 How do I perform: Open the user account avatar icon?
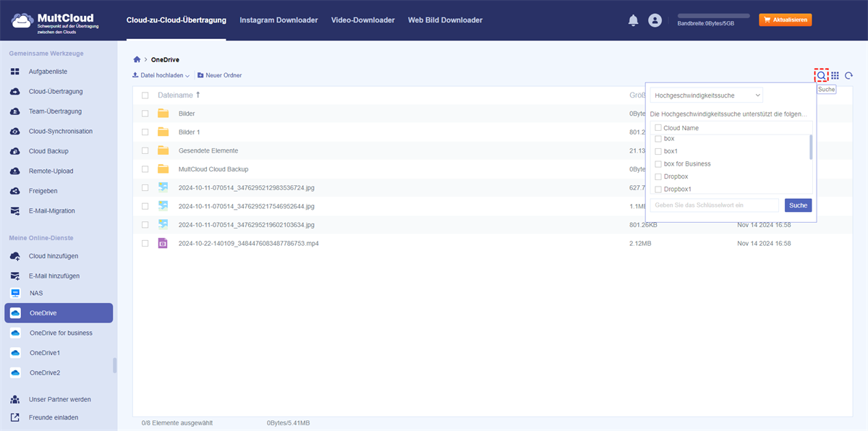tap(655, 21)
